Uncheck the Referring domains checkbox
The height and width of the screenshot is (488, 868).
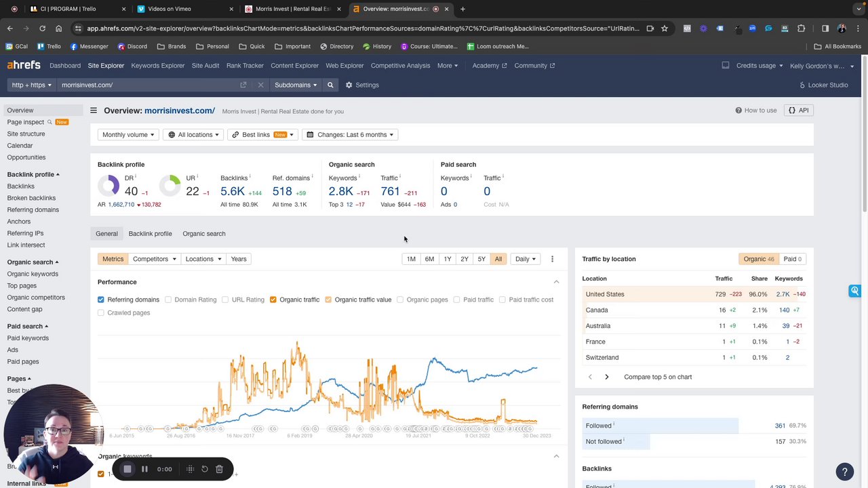101,300
